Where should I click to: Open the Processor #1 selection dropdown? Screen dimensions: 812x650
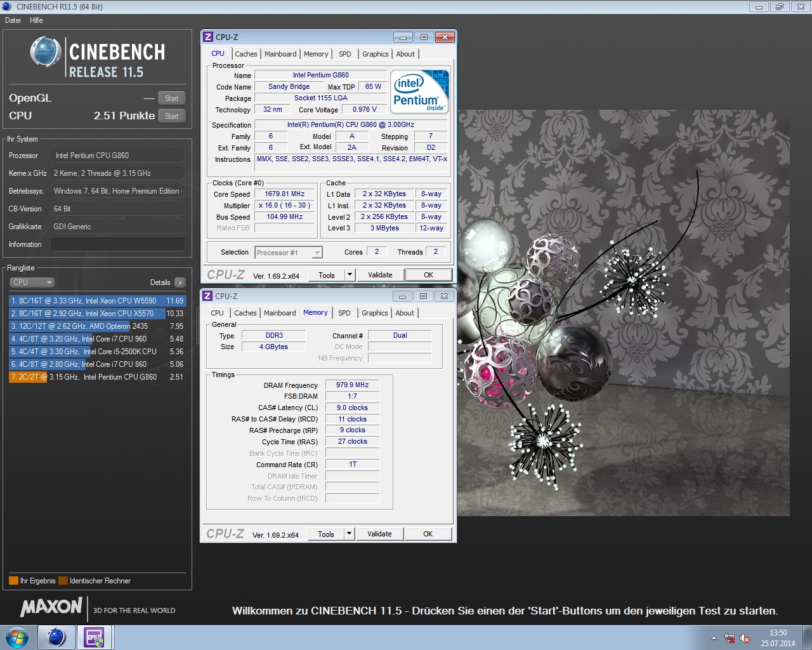[x=289, y=253]
